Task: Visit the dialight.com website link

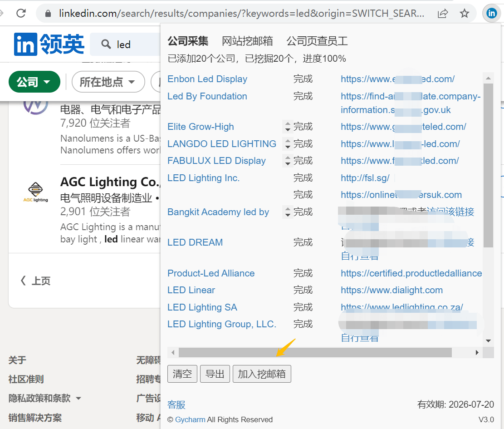Action: [392, 290]
